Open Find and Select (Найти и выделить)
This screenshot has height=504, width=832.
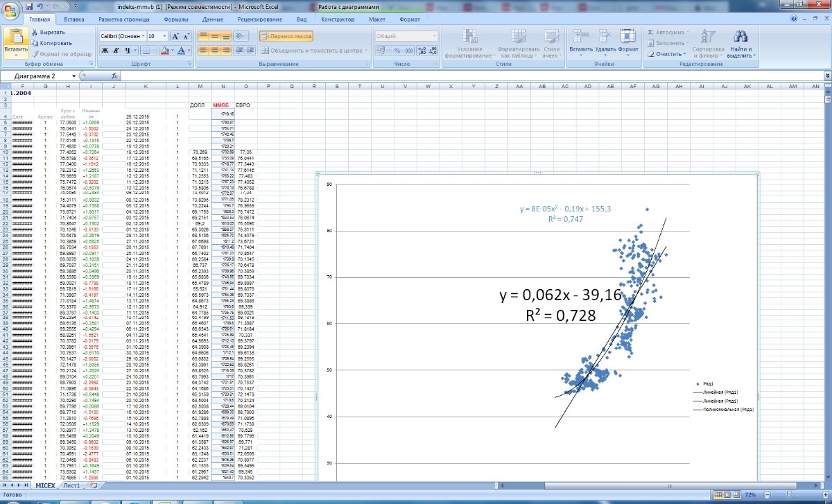(x=741, y=43)
